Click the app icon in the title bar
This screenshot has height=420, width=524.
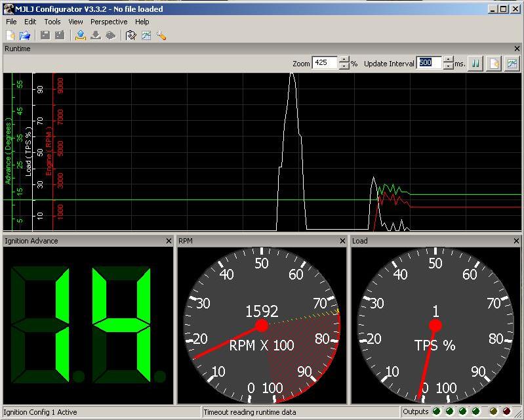pos(8,9)
